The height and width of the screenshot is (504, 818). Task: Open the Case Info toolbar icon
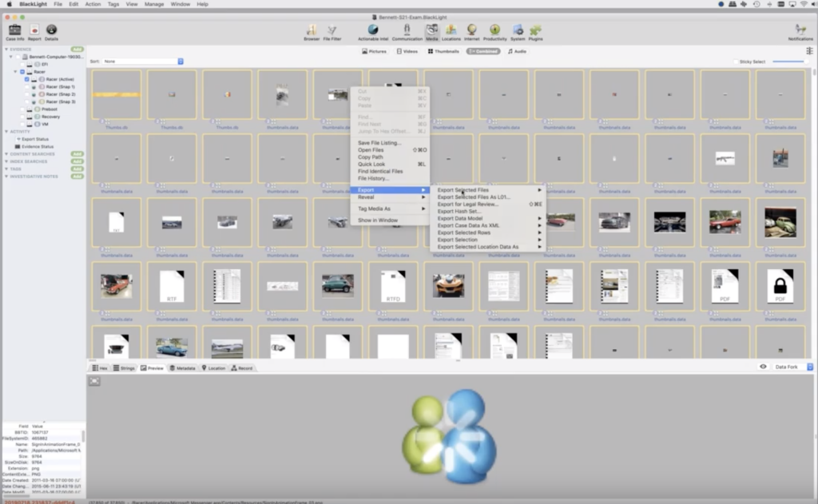(14, 30)
